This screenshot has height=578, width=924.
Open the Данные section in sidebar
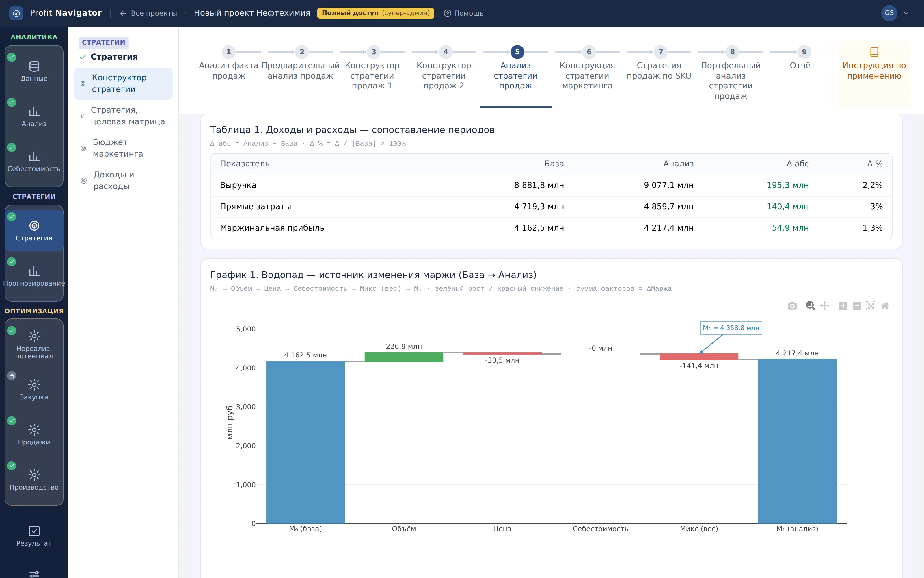pyautogui.click(x=34, y=71)
